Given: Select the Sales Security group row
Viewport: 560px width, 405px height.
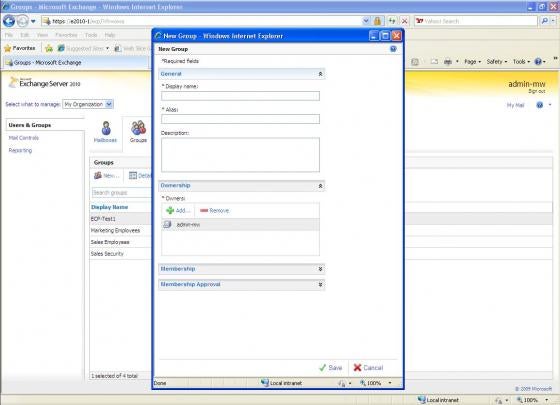Looking at the screenshot, I should tap(121, 254).
